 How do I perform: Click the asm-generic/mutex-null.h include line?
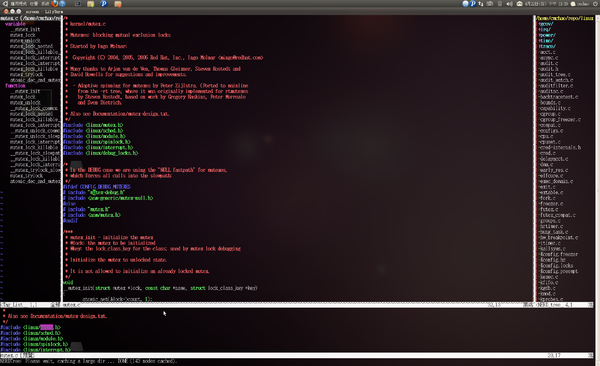(x=108, y=198)
